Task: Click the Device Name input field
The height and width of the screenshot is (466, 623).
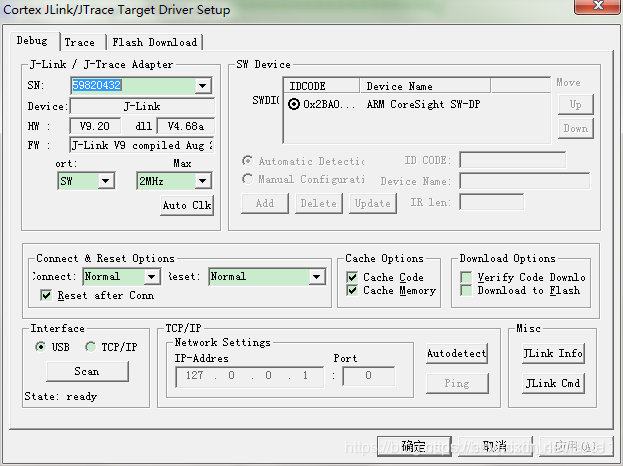Action: click(x=524, y=181)
